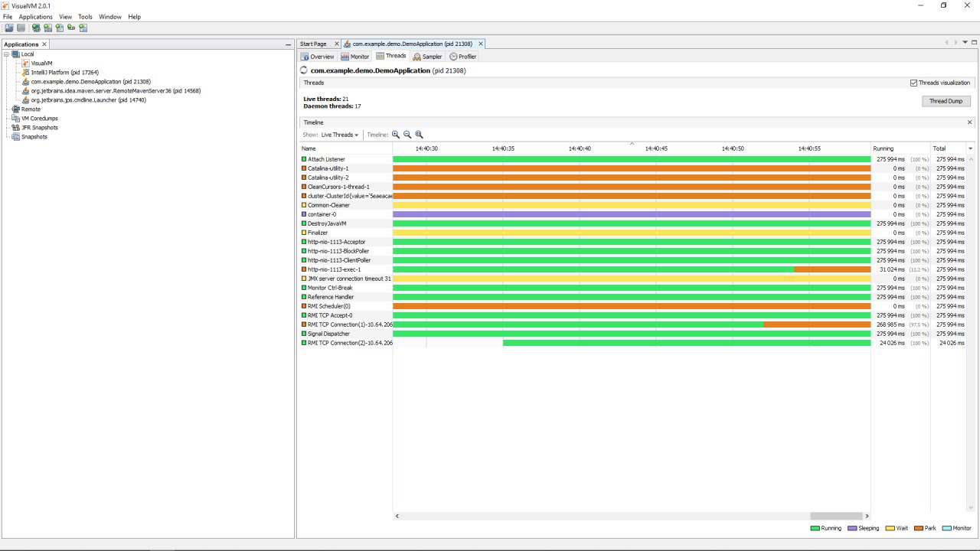980x551 pixels.
Task: Click the Java icon beside com.example.demo.DemoApplication in the tree
Action: coord(25,82)
